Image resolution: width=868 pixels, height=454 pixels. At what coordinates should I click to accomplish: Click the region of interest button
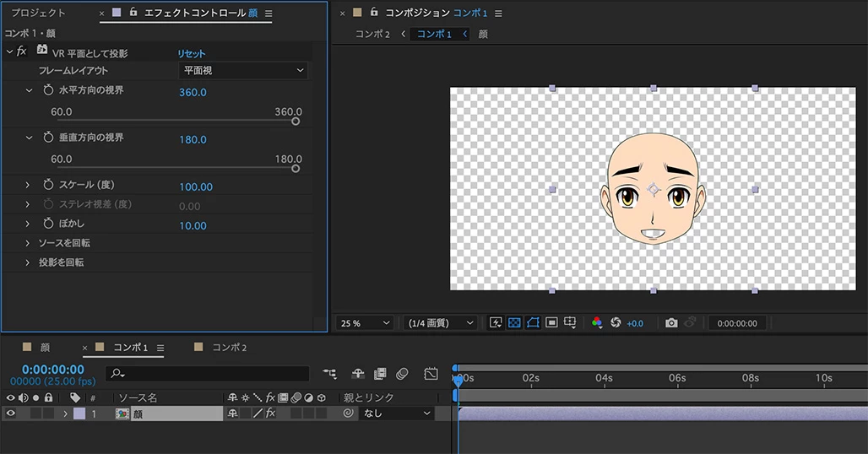[x=551, y=323]
